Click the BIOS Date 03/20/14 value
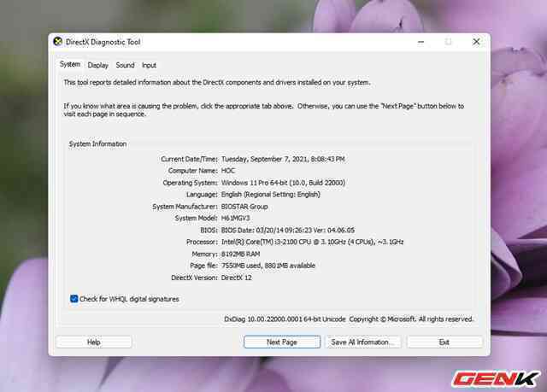The image size is (547, 392). coord(288,230)
